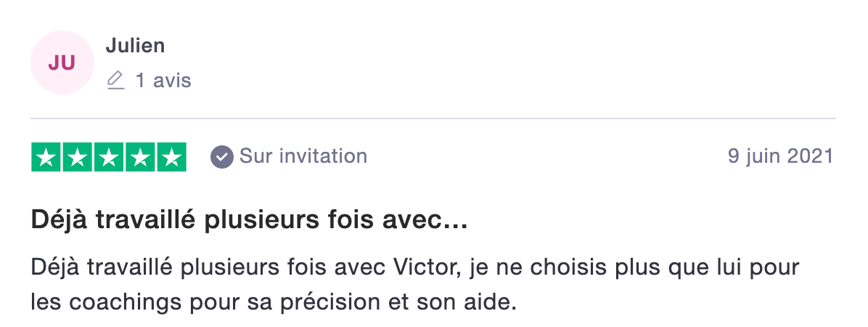Click the pencil review-count icon

(x=115, y=81)
